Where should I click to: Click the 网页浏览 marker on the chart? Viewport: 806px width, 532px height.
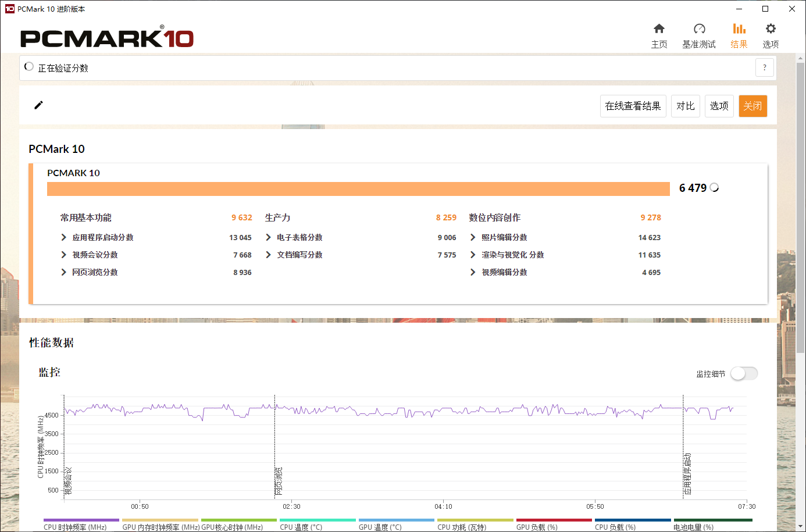[278, 481]
